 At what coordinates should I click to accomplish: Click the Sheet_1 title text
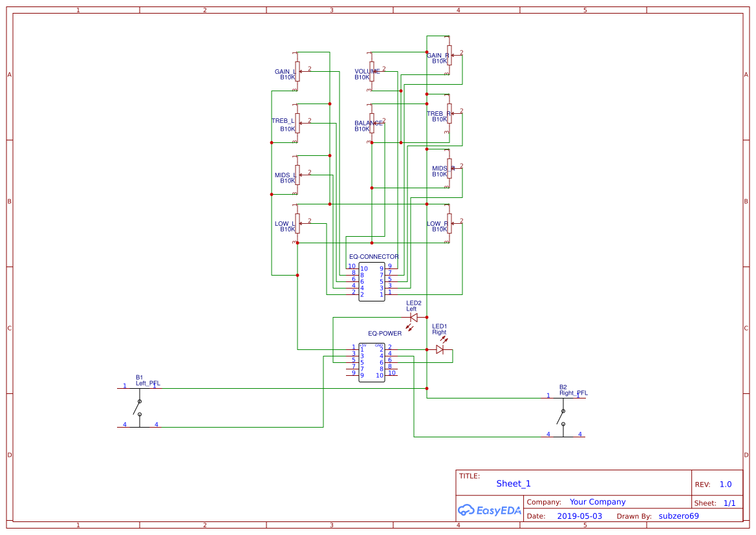513,483
